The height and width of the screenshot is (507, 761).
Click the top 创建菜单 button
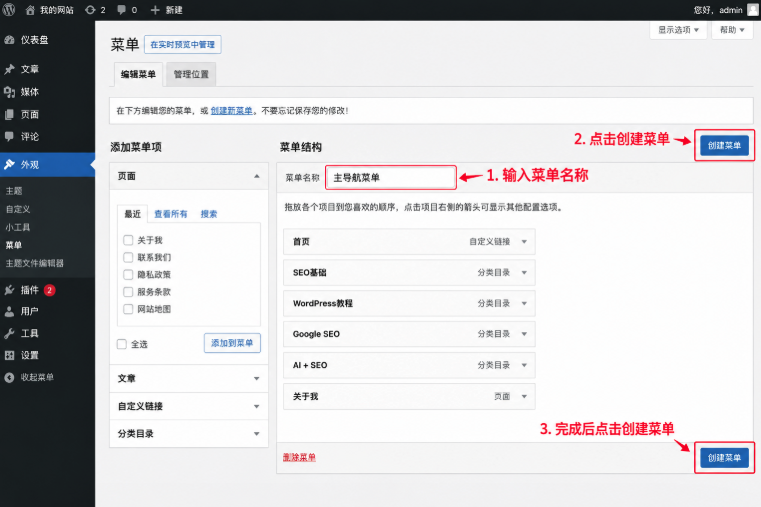pos(724,146)
